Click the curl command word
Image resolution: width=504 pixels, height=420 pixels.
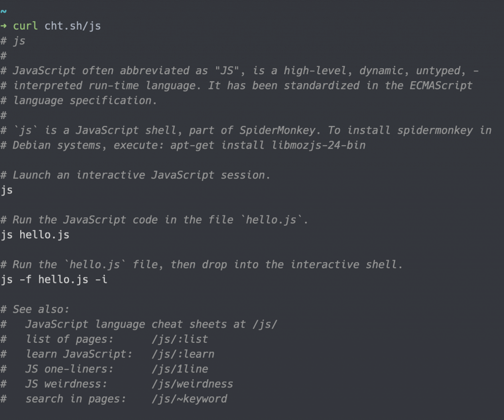pos(25,26)
